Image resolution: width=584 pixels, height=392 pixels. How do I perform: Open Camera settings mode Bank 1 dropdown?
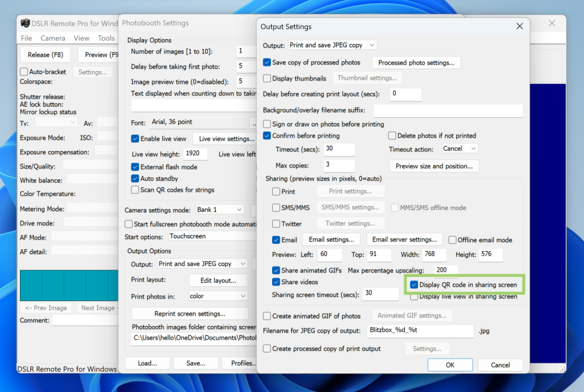click(220, 210)
